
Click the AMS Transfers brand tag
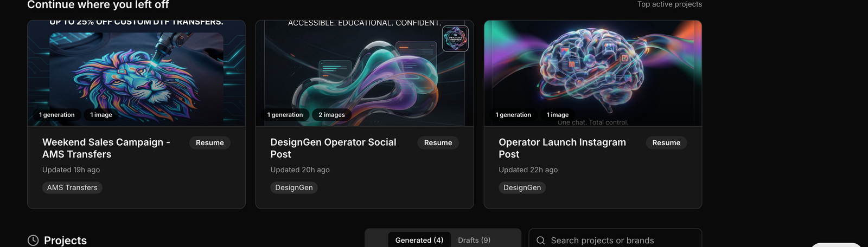pyautogui.click(x=72, y=187)
